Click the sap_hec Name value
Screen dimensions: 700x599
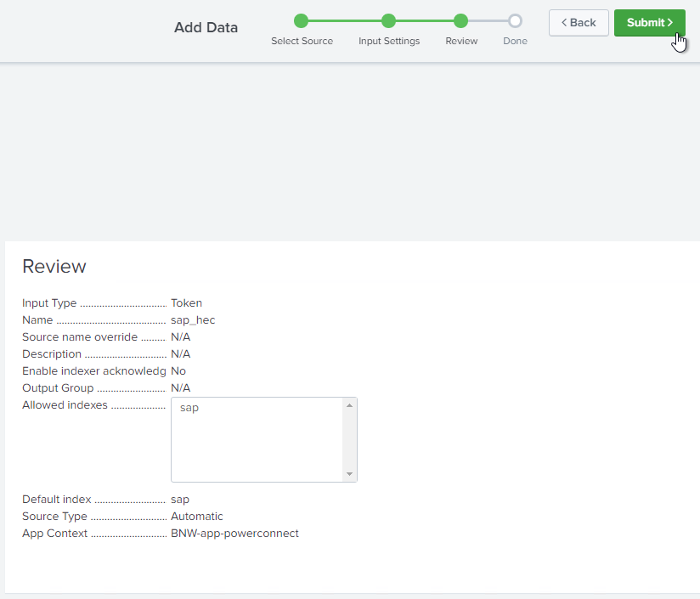pos(193,320)
